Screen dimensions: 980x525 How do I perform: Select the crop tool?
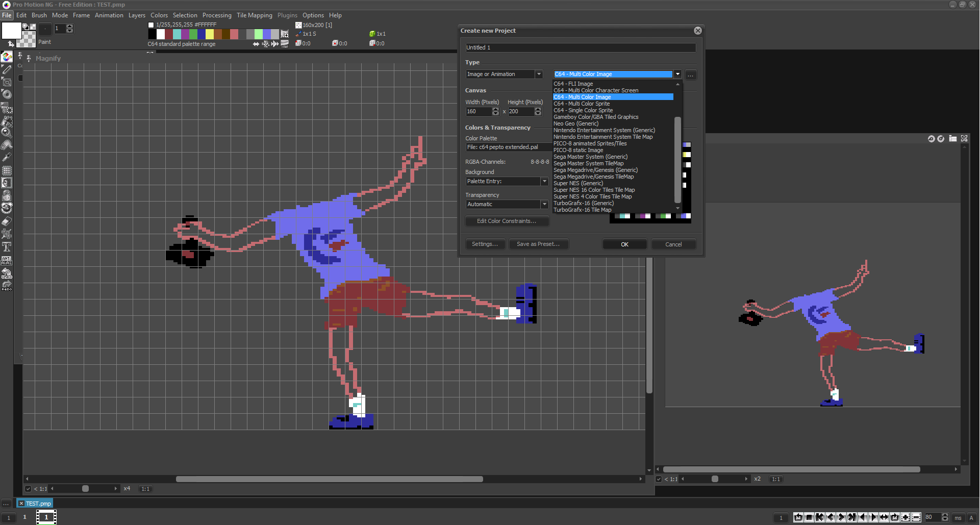tap(7, 234)
